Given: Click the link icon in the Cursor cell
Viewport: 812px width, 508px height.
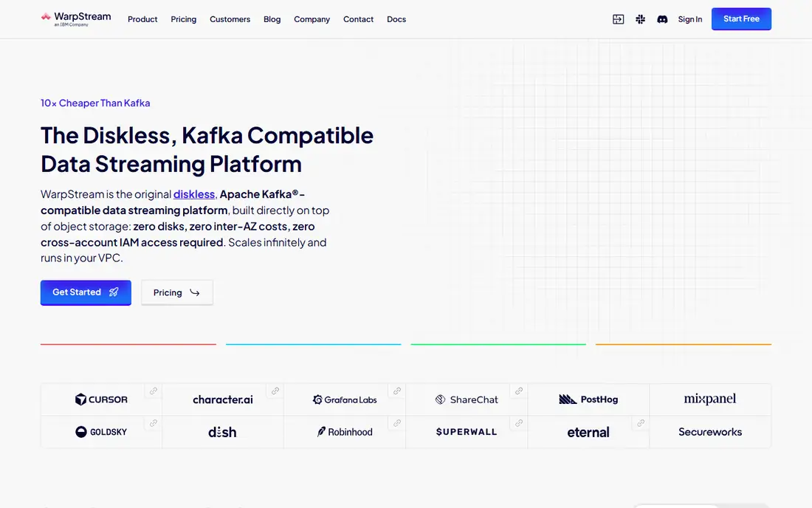Looking at the screenshot, I should click(x=154, y=391).
